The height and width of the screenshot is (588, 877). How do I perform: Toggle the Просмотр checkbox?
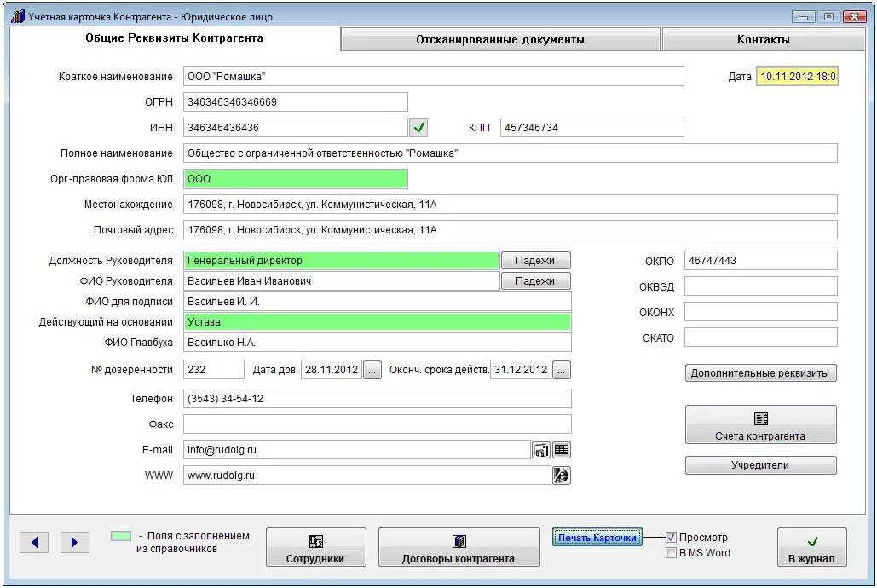pos(672,538)
